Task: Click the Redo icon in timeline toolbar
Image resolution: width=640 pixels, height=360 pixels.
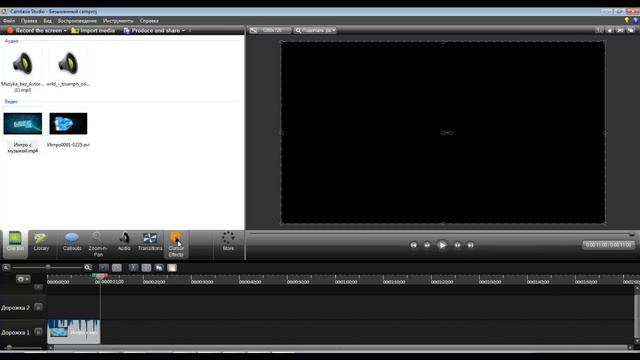Action: pyautogui.click(x=117, y=268)
